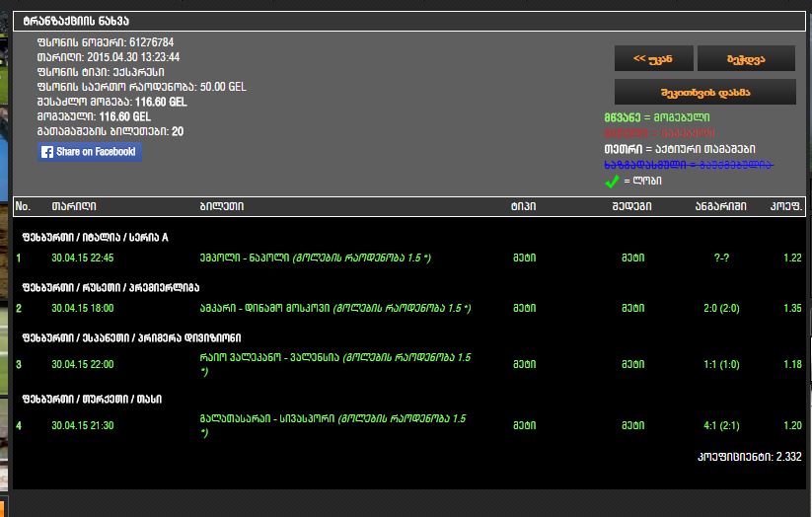Screen dimensions: 812x517
Task: Click date 30.04.15 21:30 cell
Action: pos(82,425)
